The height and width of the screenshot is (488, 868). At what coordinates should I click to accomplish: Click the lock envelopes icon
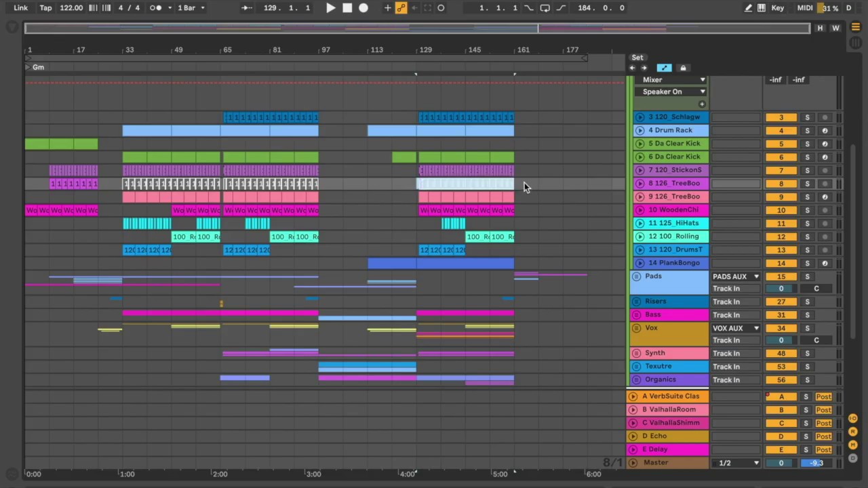click(683, 68)
